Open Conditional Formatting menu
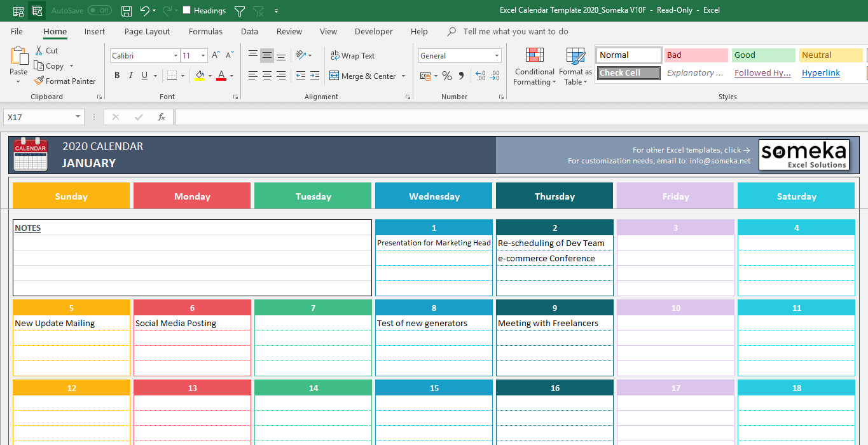868x445 pixels. coord(535,66)
